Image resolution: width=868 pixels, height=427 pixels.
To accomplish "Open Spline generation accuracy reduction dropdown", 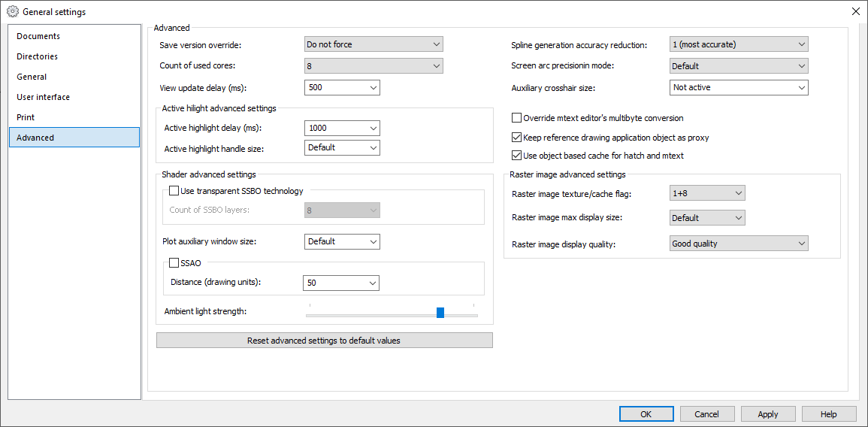I will (x=739, y=44).
